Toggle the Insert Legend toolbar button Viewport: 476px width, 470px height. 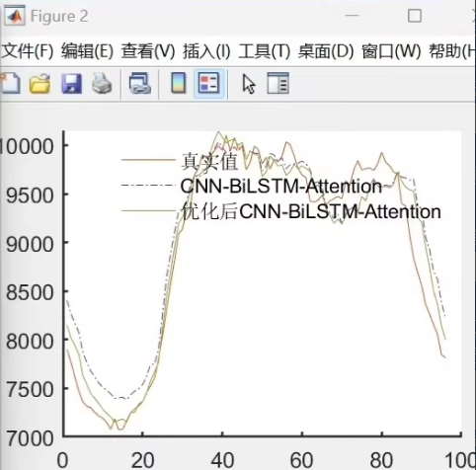tap(208, 83)
